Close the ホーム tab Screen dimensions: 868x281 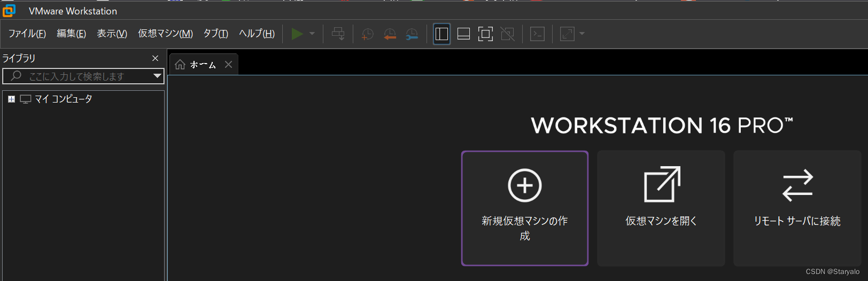click(228, 65)
